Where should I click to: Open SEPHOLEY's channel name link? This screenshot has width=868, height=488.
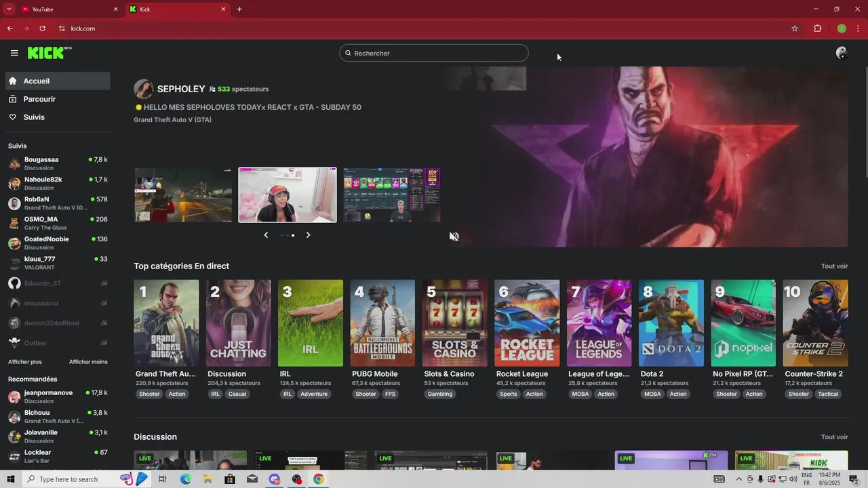click(181, 89)
